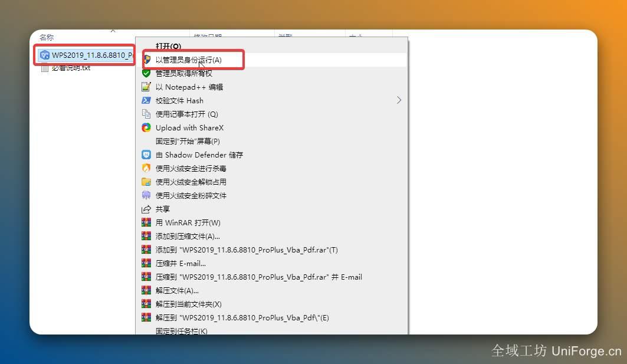Click the Notepad++ icon in the menu
The image size is (627, 364).
[x=146, y=87]
